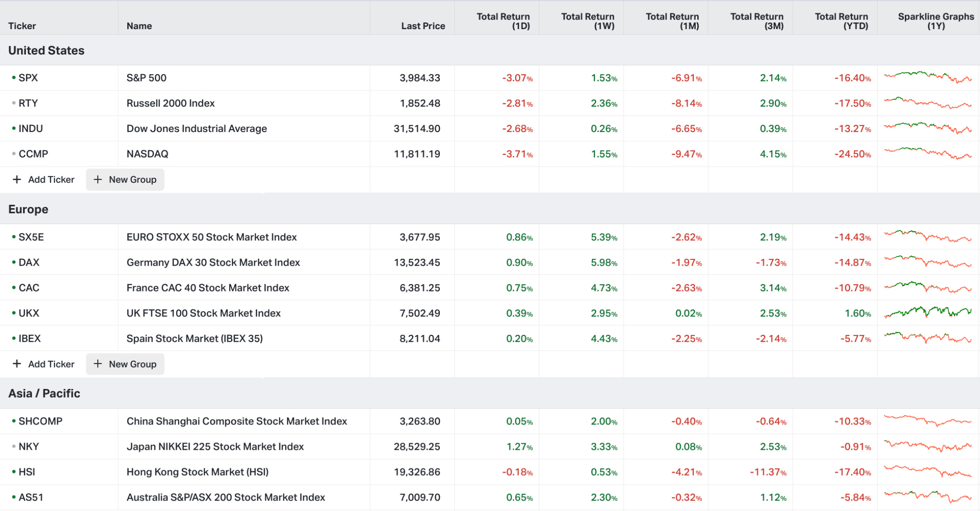Click the NASDAQ name cell

pyautogui.click(x=147, y=154)
